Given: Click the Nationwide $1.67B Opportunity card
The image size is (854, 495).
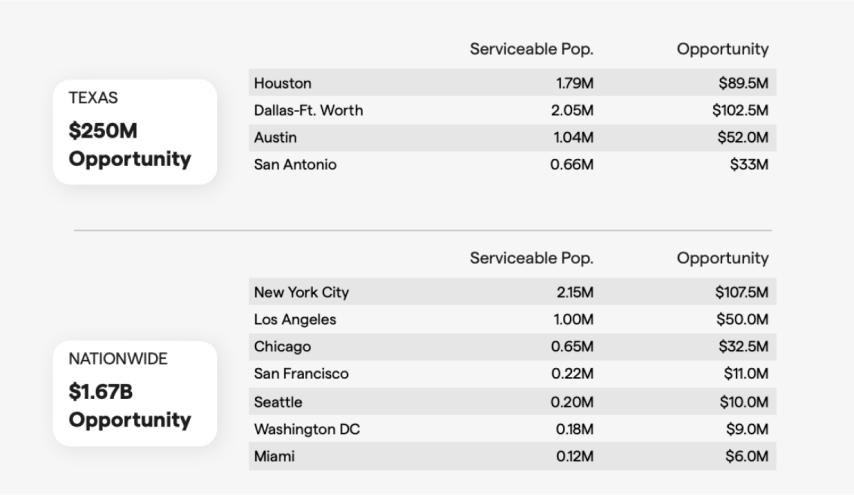Looking at the screenshot, I should (x=135, y=393).
